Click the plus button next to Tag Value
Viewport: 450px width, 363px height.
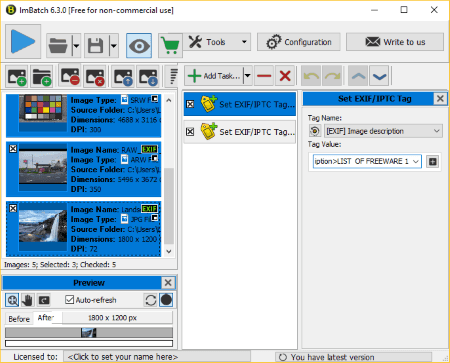click(x=433, y=162)
